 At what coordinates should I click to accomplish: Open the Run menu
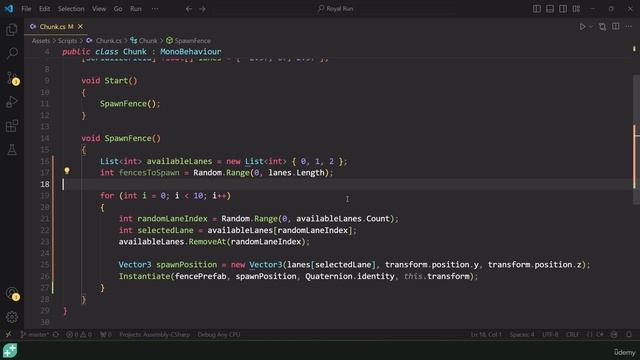[x=136, y=9]
